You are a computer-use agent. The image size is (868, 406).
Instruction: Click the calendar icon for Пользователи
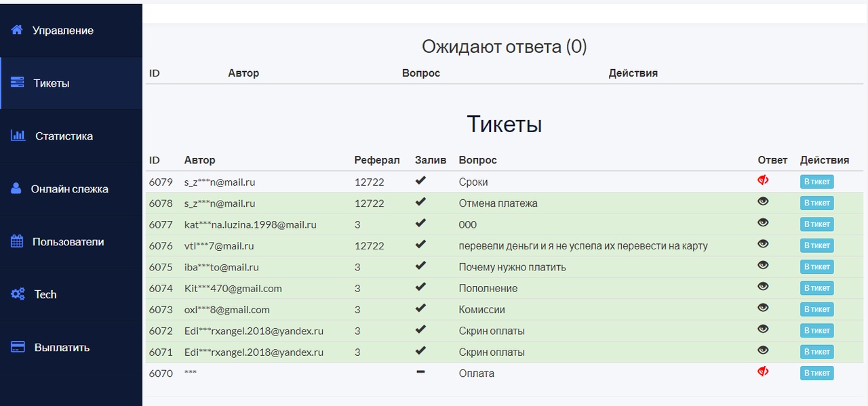pyautogui.click(x=18, y=241)
